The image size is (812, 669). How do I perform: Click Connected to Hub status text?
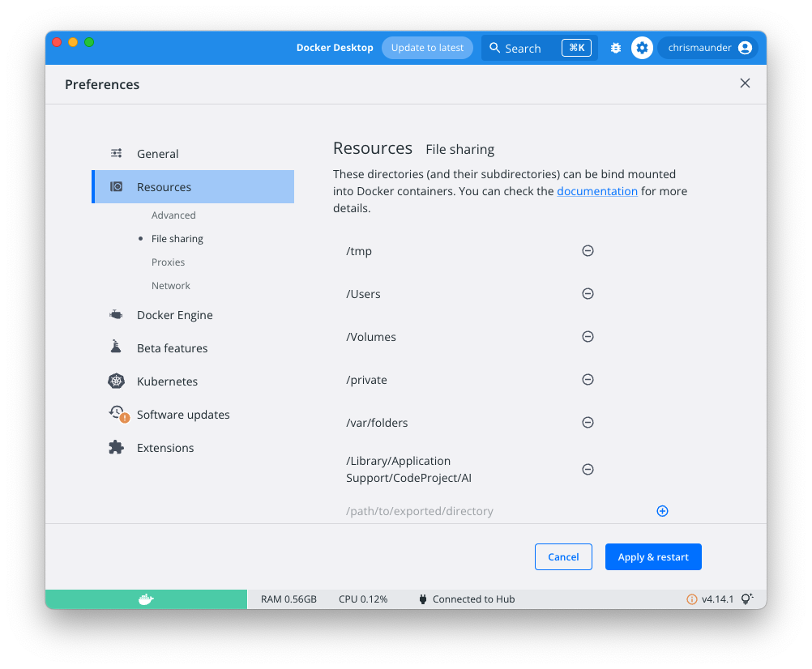pyautogui.click(x=473, y=599)
